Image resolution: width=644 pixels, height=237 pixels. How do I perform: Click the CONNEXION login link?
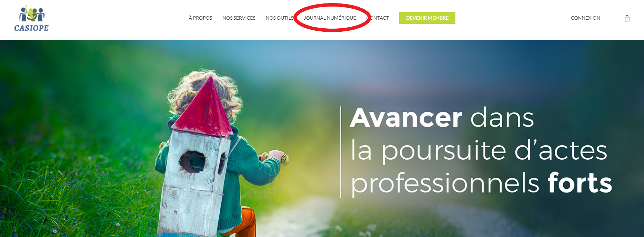click(x=585, y=18)
